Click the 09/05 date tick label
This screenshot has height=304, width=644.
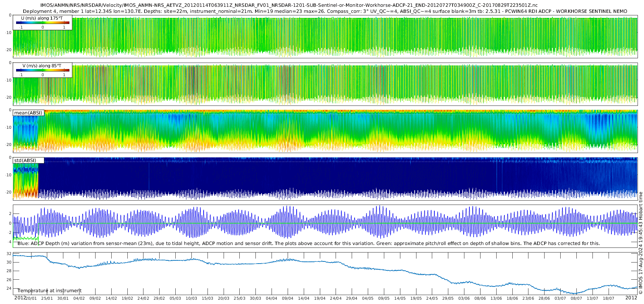tap(384, 298)
